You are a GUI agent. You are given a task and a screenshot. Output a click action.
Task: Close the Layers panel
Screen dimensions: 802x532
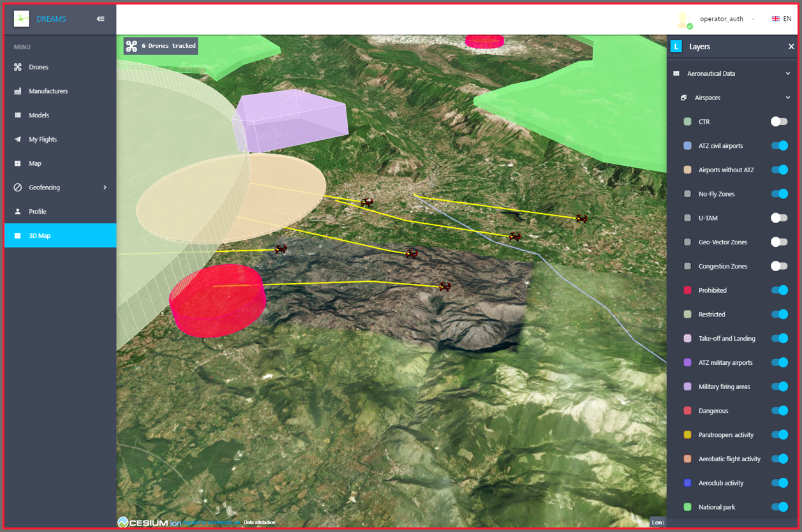tap(791, 47)
